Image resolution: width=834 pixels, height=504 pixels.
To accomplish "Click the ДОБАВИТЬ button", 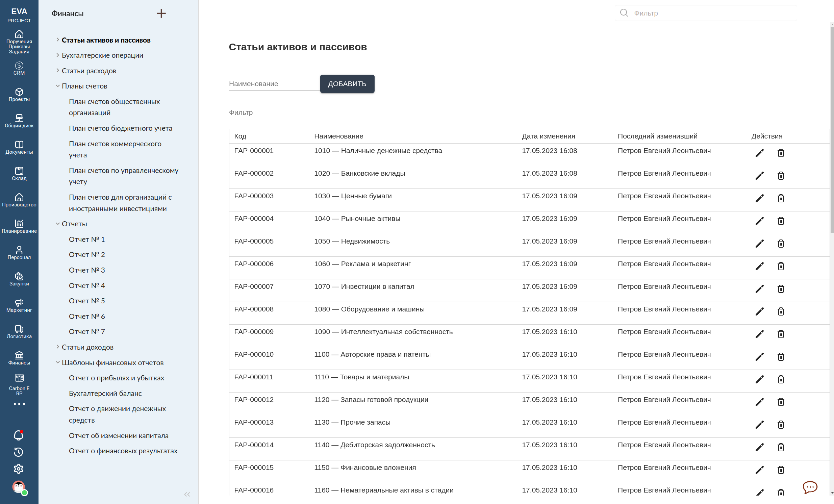I will point(347,83).
